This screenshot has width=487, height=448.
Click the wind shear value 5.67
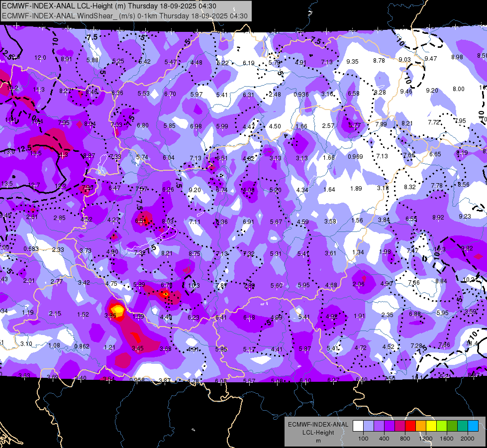(276, 222)
